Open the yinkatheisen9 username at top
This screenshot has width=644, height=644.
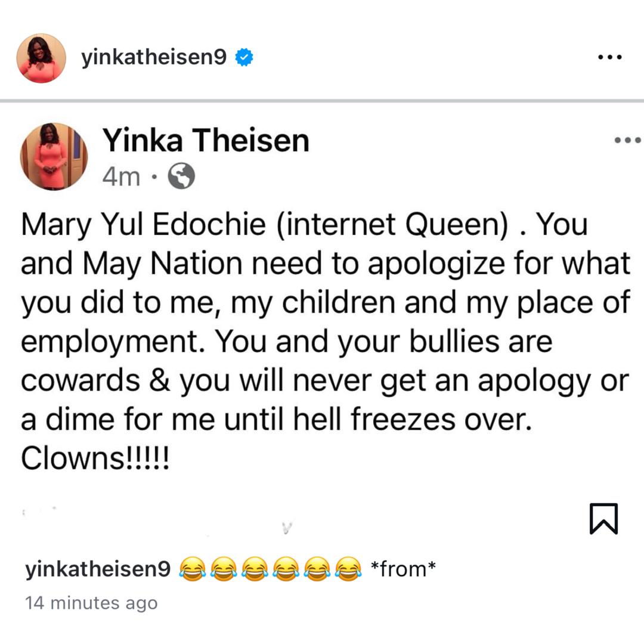(154, 57)
